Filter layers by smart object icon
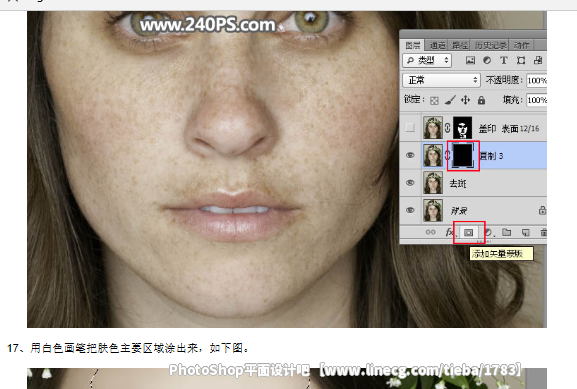 538,60
